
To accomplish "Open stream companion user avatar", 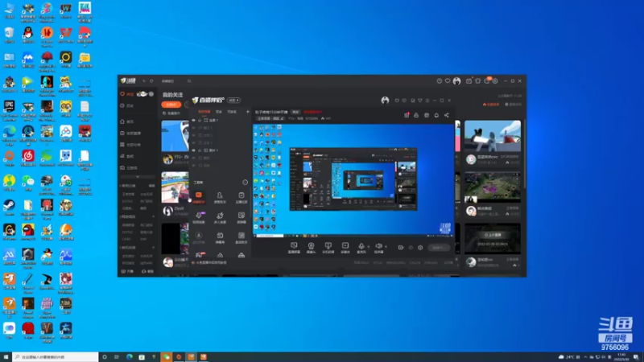I will pyautogui.click(x=385, y=100).
